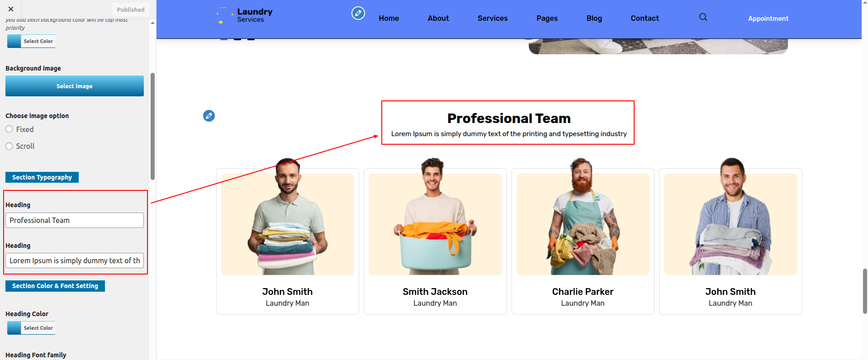The height and width of the screenshot is (360, 868).
Task: Click the pencil edit icon in the header
Action: pyautogui.click(x=358, y=13)
